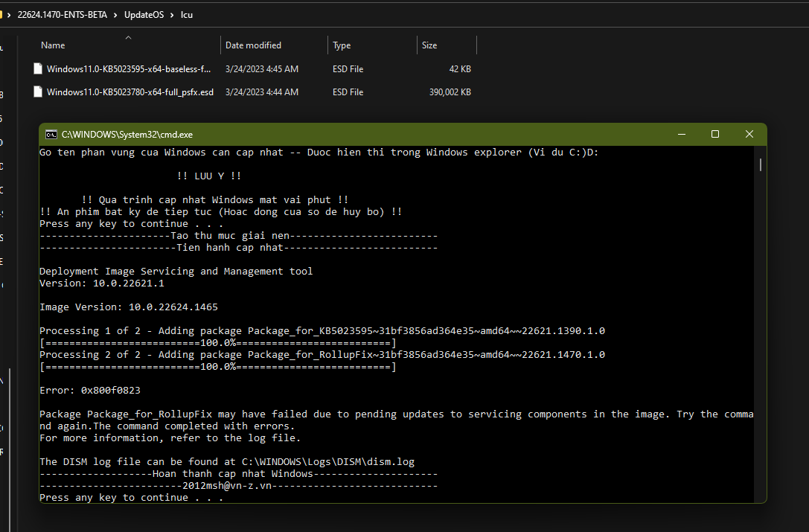The width and height of the screenshot is (809, 532).
Task: Maximize the cmd.exe window
Action: pyautogui.click(x=715, y=134)
